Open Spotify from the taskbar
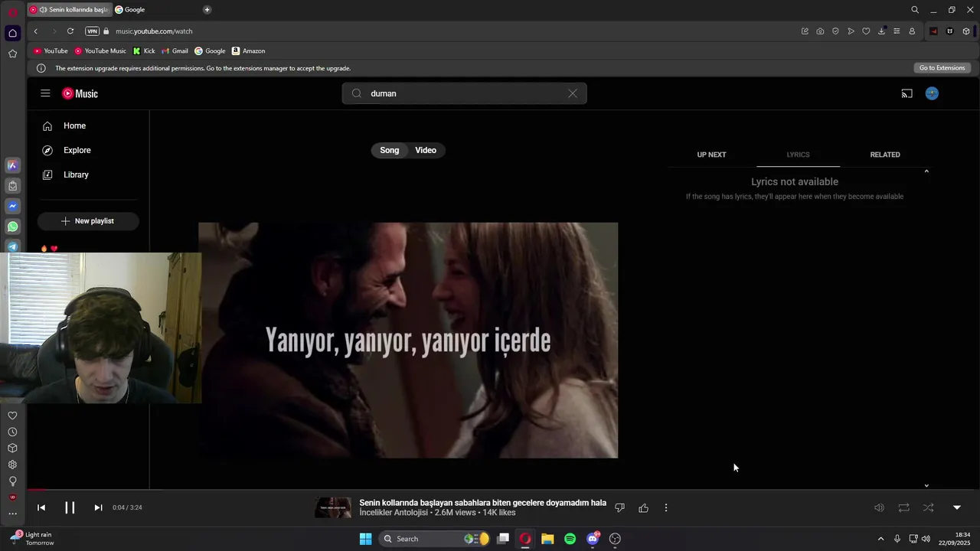 [x=570, y=539]
